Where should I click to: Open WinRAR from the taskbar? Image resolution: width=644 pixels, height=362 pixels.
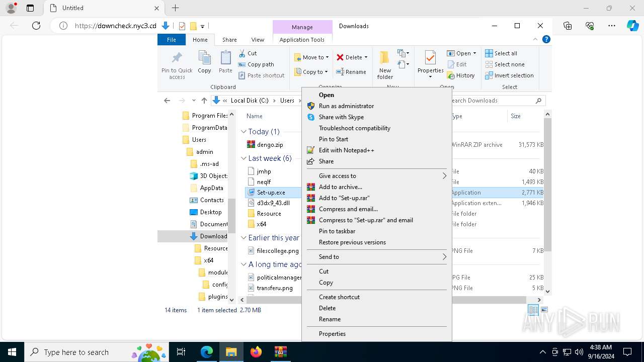click(281, 352)
